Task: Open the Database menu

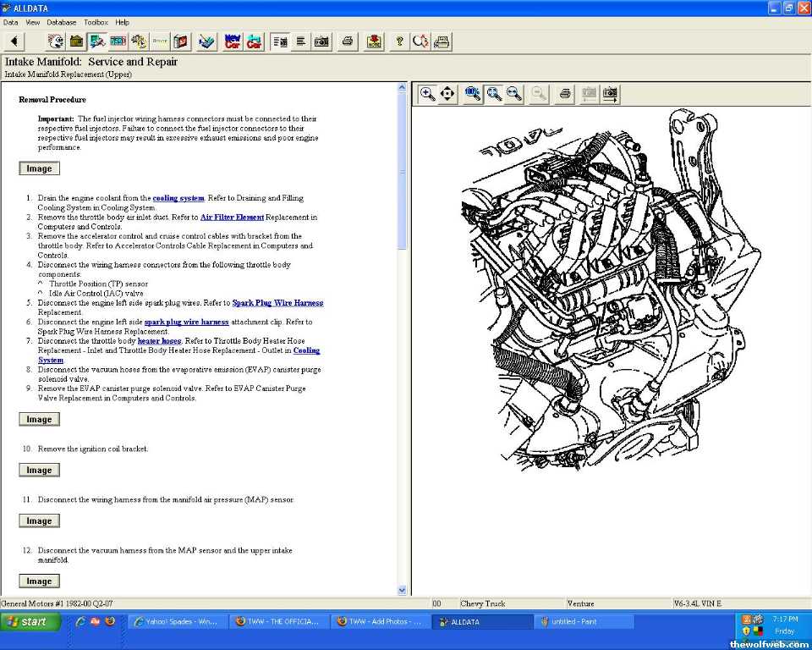Action: pos(61,22)
